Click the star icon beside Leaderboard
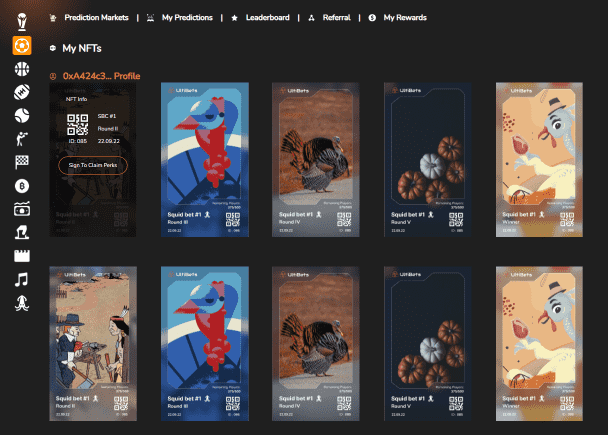Screen dimensions: 608x435 [235, 18]
